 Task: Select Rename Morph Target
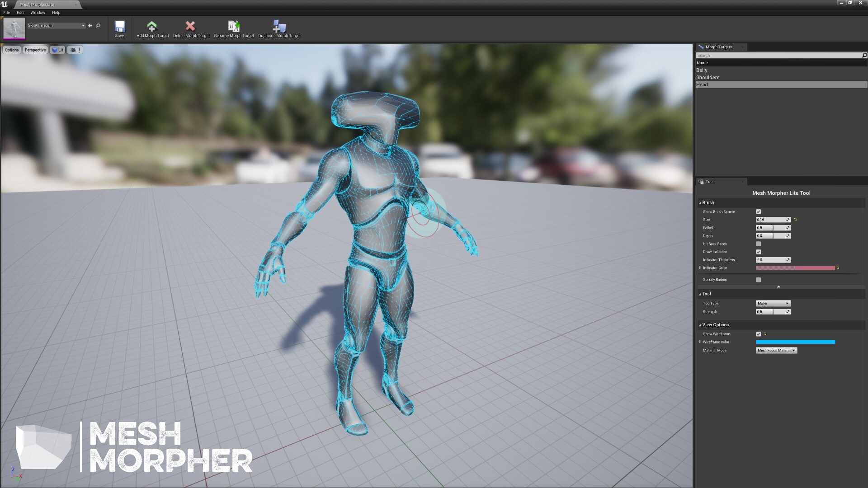(233, 27)
